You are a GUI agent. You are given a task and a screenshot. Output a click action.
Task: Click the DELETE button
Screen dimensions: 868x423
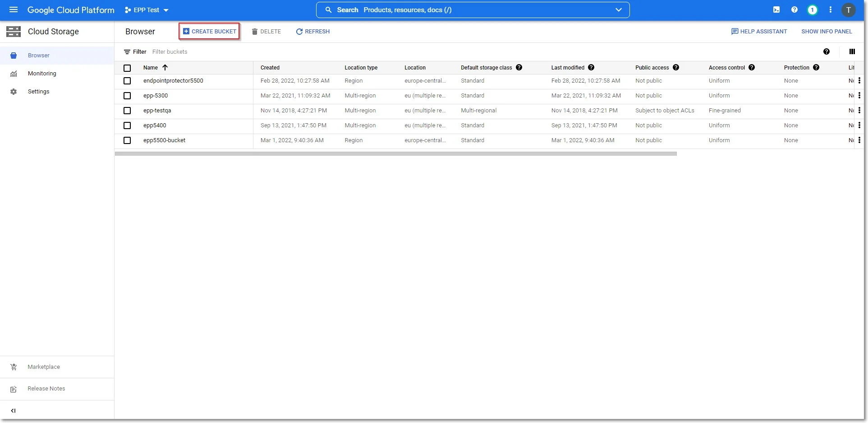click(266, 31)
